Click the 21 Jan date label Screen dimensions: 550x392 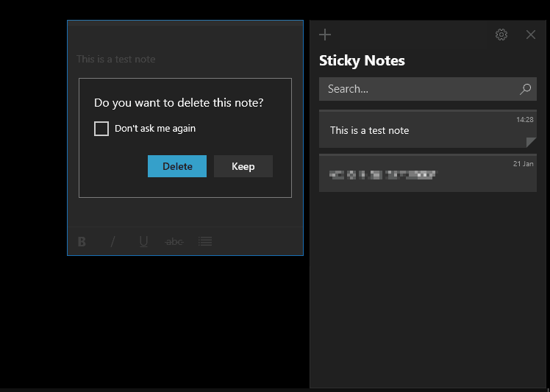coord(523,163)
